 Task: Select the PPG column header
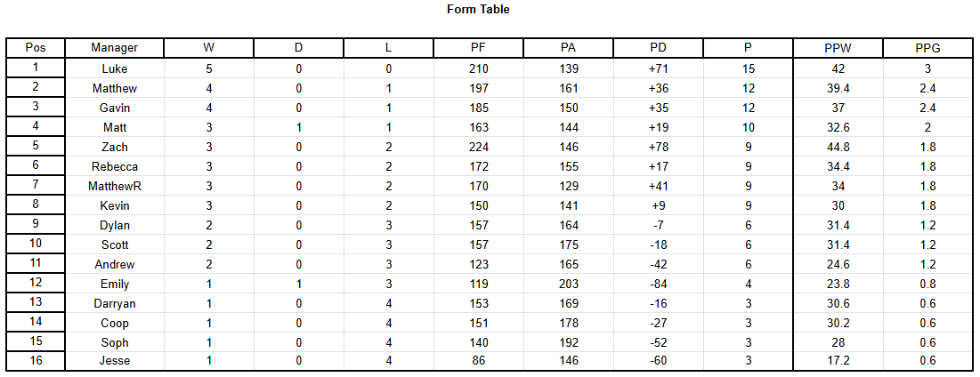pos(927,48)
